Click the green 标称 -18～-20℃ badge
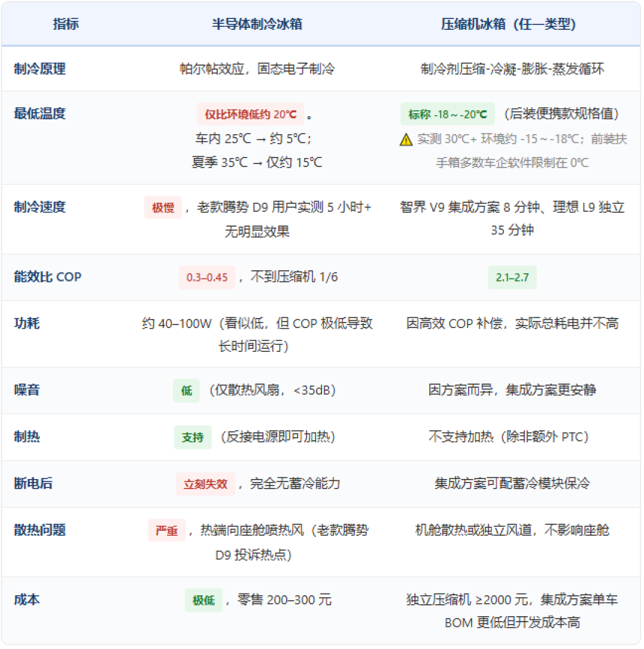The width and height of the screenshot is (644, 649). click(x=447, y=115)
